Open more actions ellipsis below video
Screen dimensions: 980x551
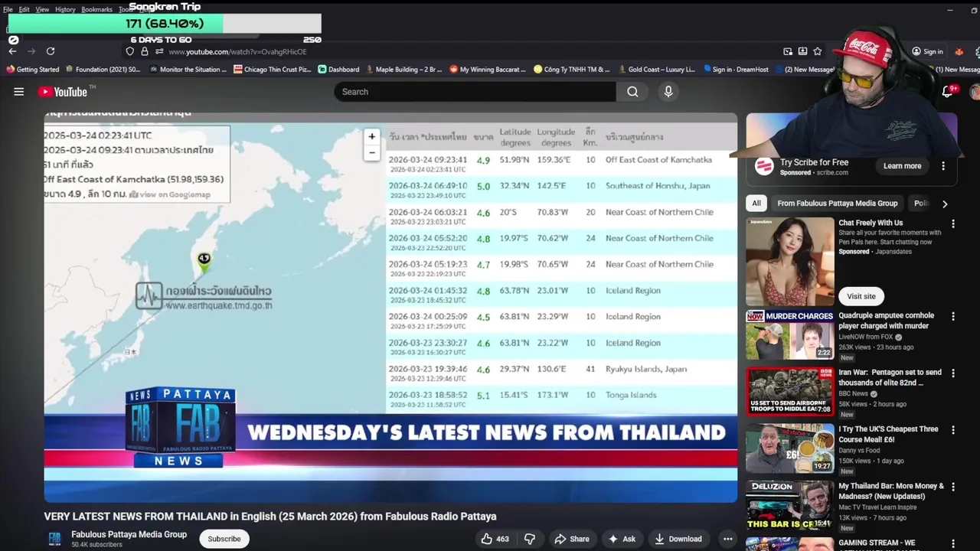click(x=727, y=539)
